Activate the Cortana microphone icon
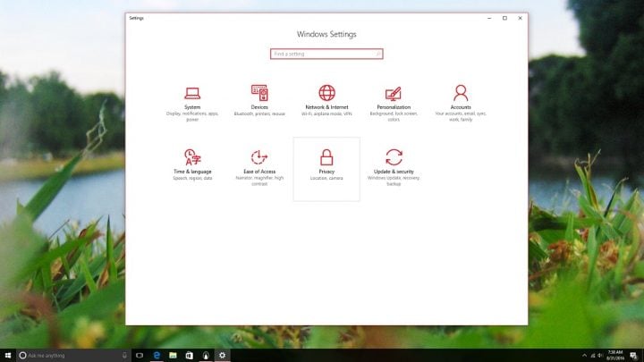The image size is (644, 362). click(x=124, y=355)
